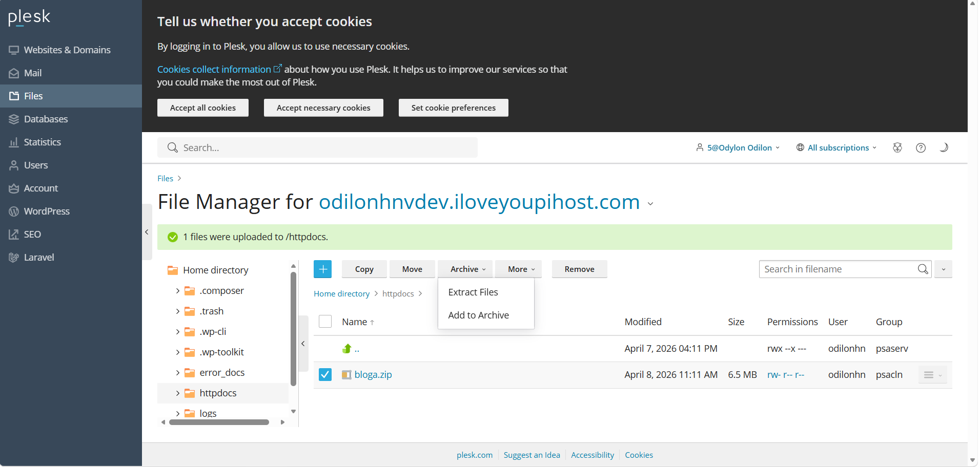980x467 pixels.
Task: Click the filename search magnifier icon
Action: 923,269
